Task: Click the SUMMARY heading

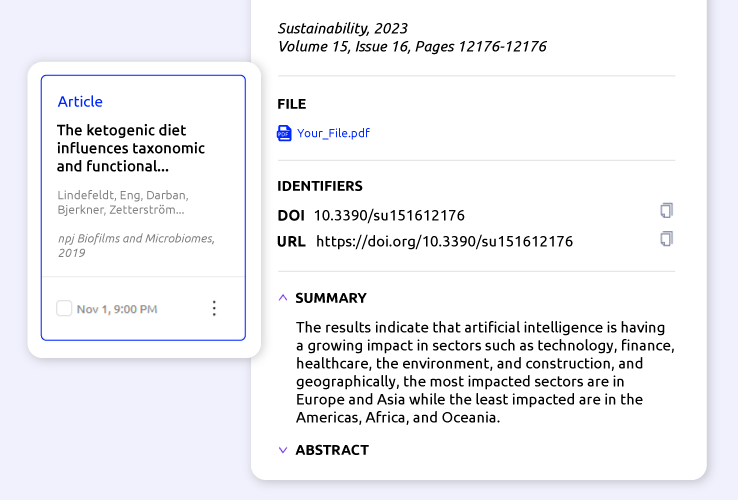Action: [x=331, y=298]
